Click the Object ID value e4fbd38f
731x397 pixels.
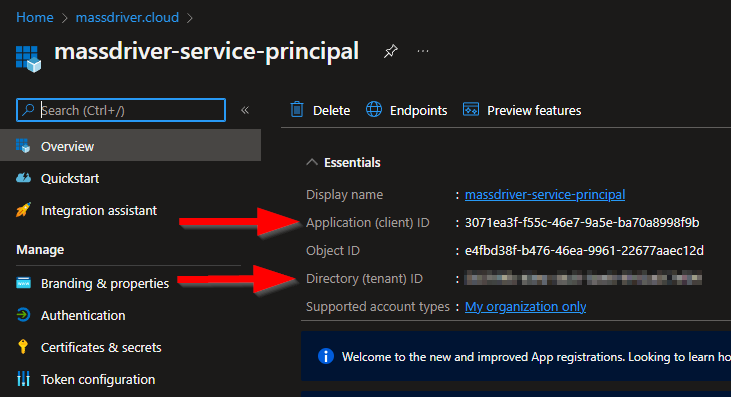pos(584,250)
